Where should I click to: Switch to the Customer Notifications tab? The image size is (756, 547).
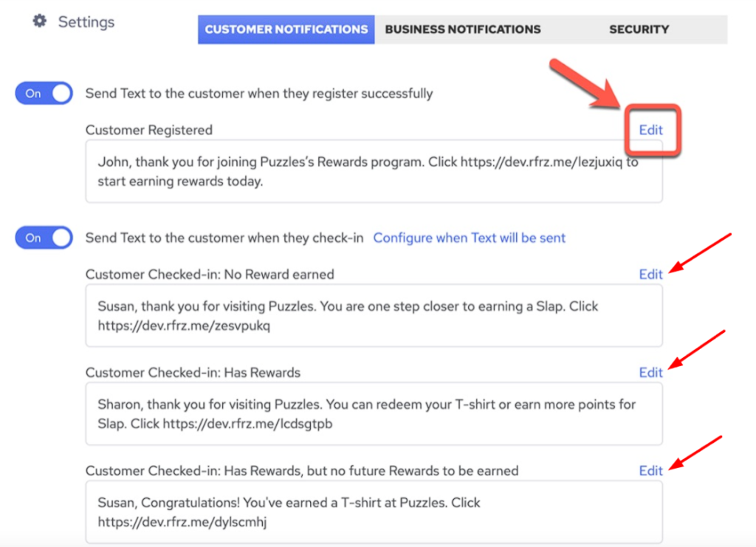click(286, 30)
